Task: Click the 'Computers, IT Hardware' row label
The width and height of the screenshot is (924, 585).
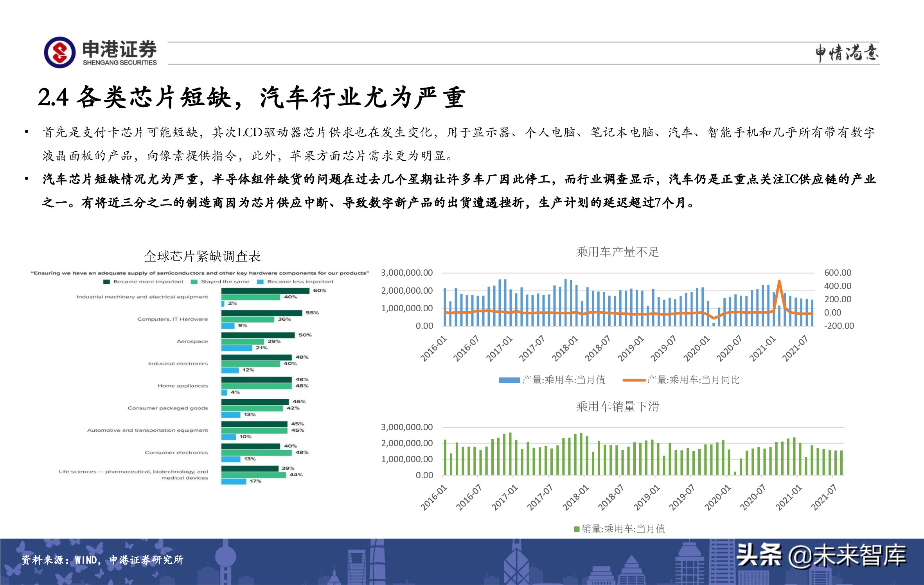Action: point(173,319)
